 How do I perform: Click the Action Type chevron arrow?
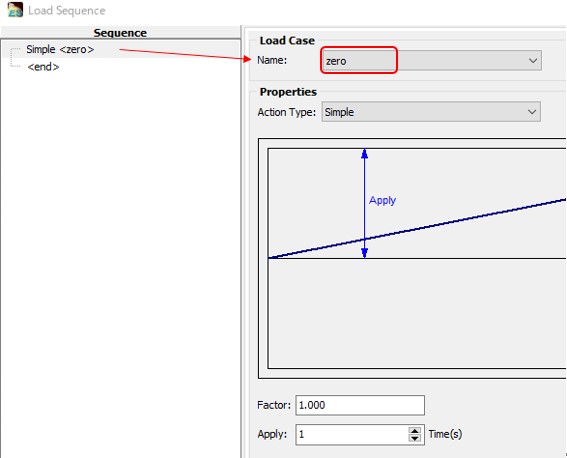coord(532,112)
